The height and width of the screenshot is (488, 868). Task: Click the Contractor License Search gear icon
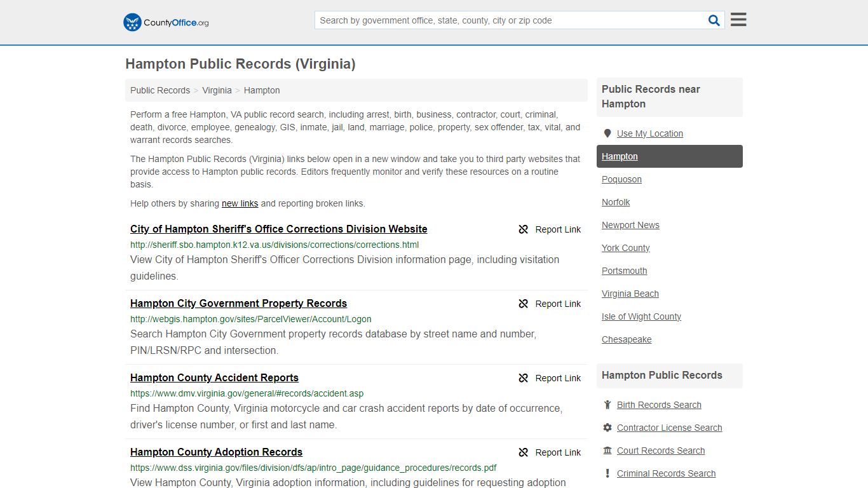[607, 428]
